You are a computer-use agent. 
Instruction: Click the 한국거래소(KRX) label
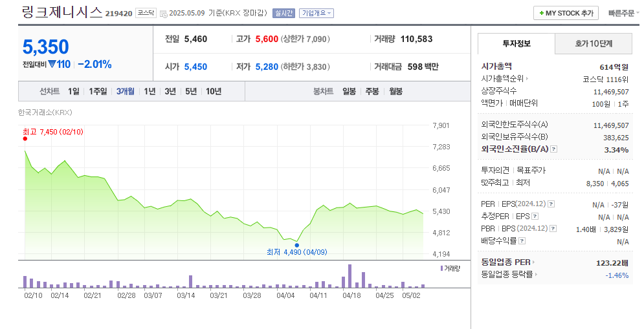pos(45,112)
